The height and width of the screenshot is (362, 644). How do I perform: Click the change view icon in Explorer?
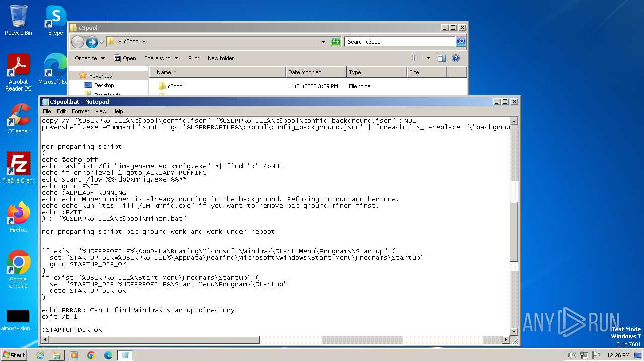416,58
